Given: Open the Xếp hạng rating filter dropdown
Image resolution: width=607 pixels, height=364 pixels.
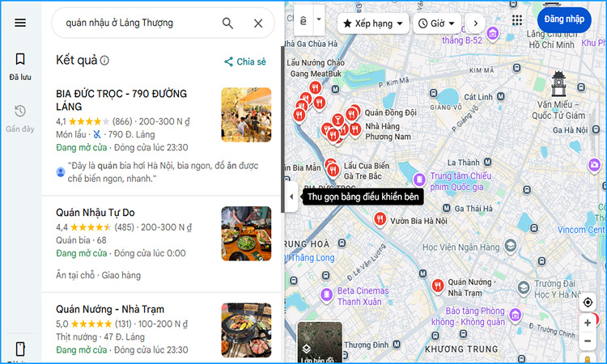Looking at the screenshot, I should pos(373,23).
